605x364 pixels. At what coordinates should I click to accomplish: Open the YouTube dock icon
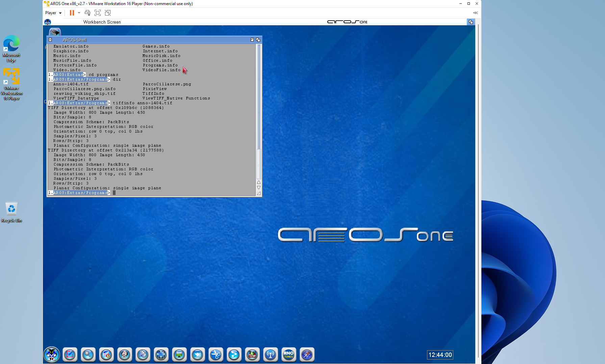coord(252,355)
